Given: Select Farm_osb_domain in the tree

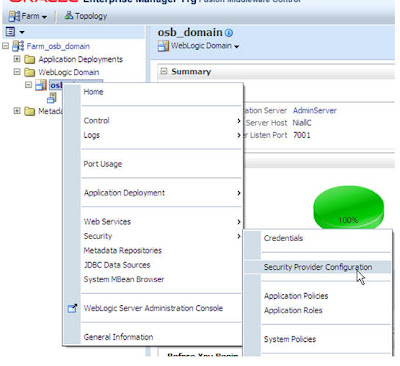Looking at the screenshot, I should pyautogui.click(x=58, y=46).
